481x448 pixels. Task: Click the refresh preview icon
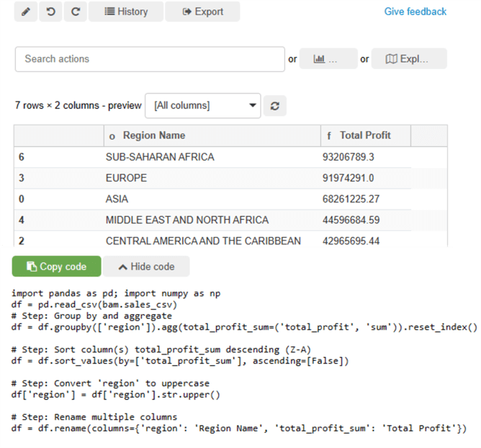click(x=274, y=106)
